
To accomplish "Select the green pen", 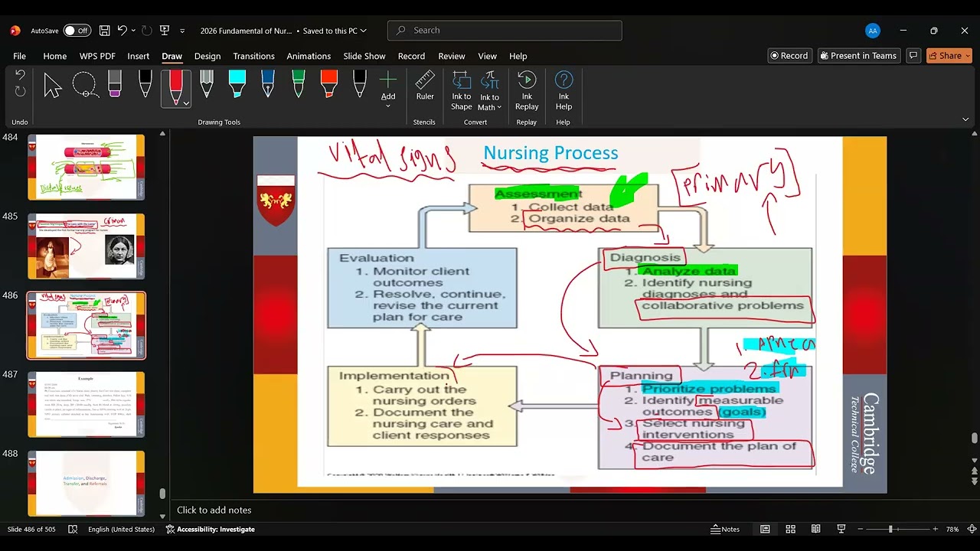I will coord(299,84).
